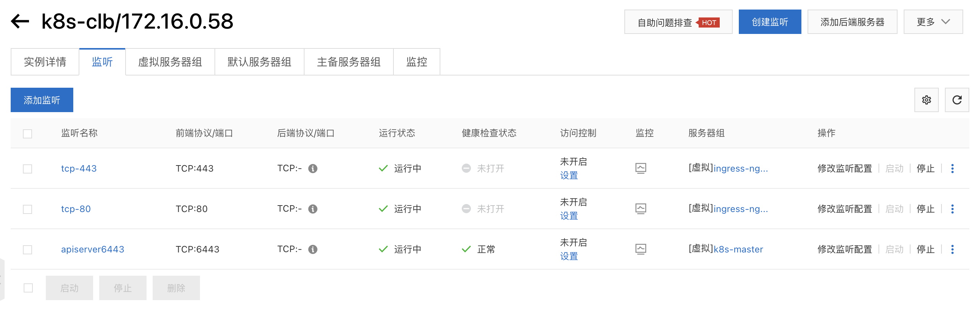This screenshot has height=315, width=980.
Task: Select the tcp-80 listener checkbox
Action: point(27,209)
